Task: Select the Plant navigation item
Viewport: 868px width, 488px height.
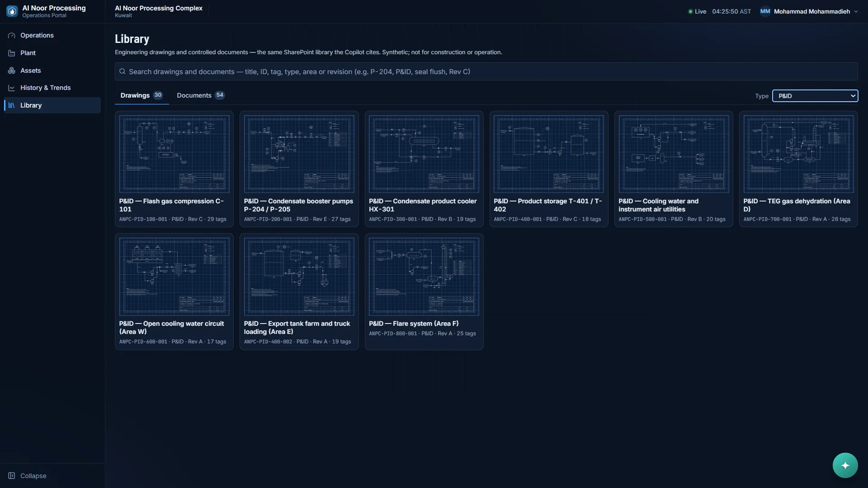Action: (52, 53)
